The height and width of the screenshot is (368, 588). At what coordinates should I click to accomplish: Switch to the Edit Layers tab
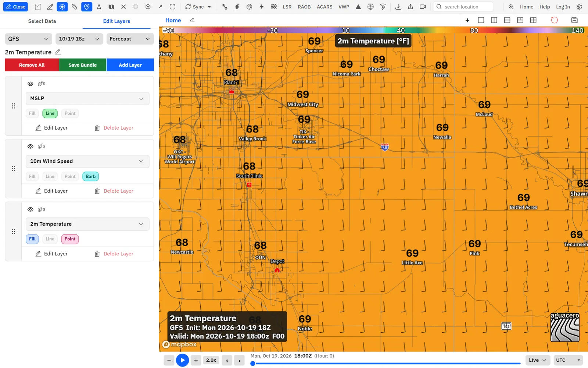(x=116, y=21)
